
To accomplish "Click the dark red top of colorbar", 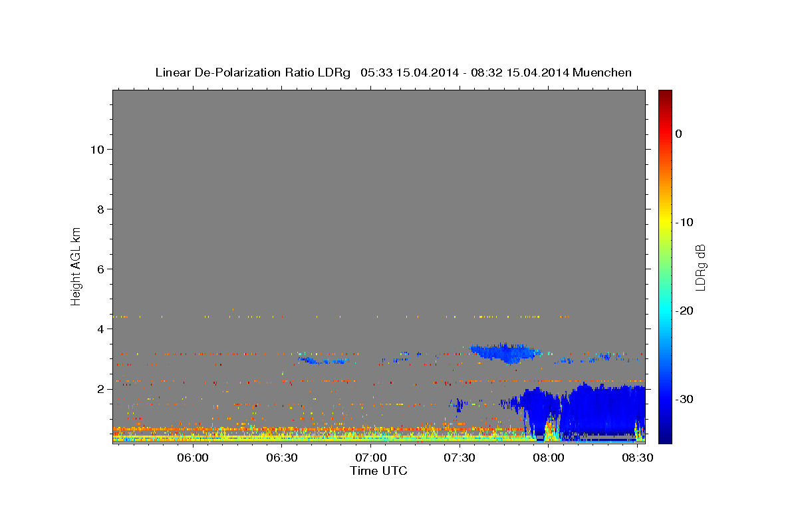I will pos(665,95).
